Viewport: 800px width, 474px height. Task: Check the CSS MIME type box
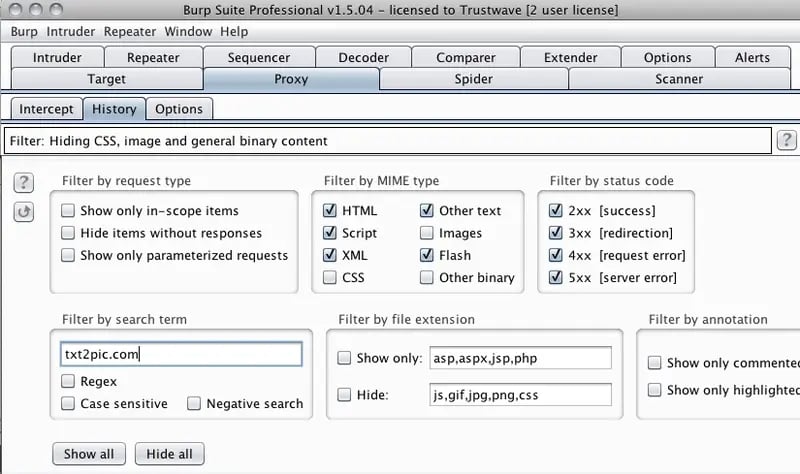coord(330,277)
